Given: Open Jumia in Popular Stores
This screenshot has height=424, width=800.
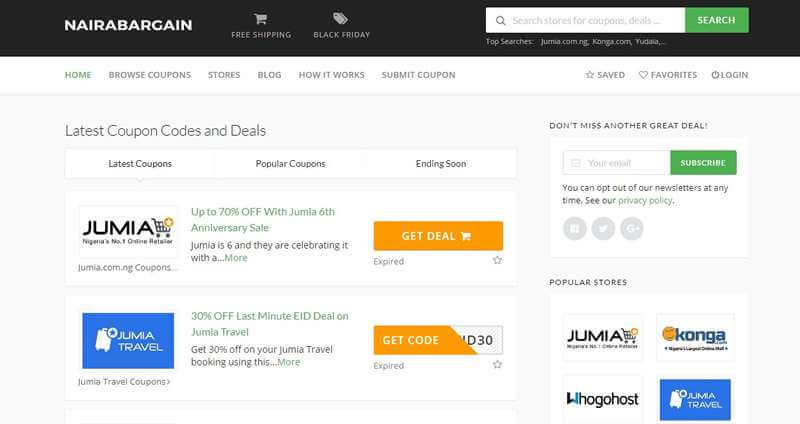Looking at the screenshot, I should pos(603,338).
